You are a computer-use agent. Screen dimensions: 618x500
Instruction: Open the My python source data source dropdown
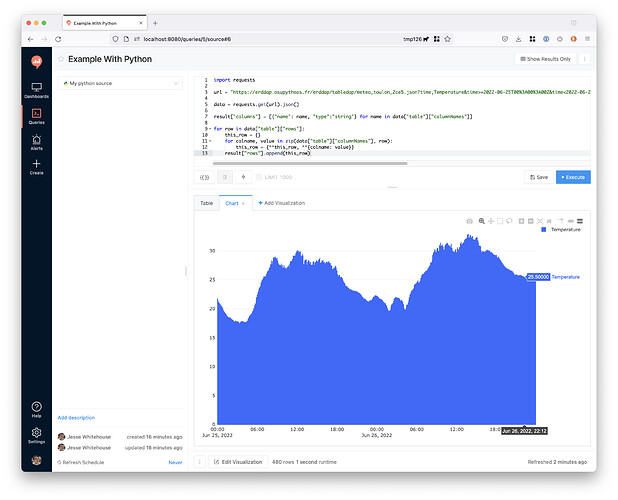coord(120,83)
